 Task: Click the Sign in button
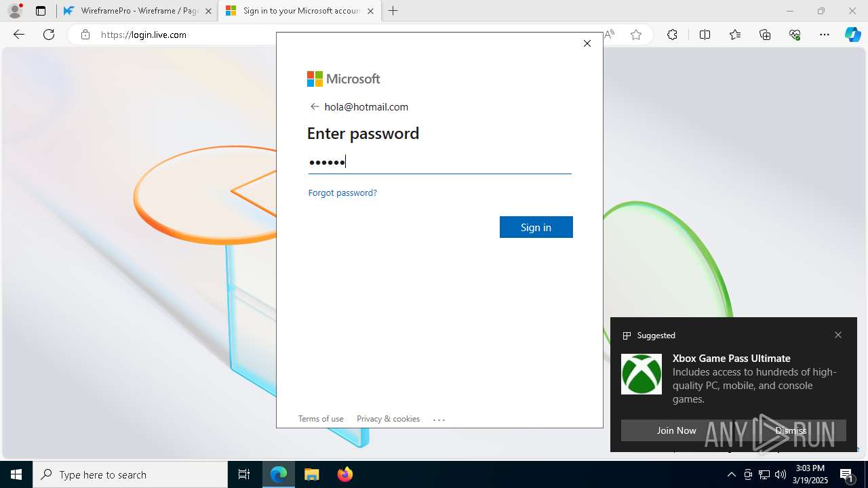click(536, 227)
